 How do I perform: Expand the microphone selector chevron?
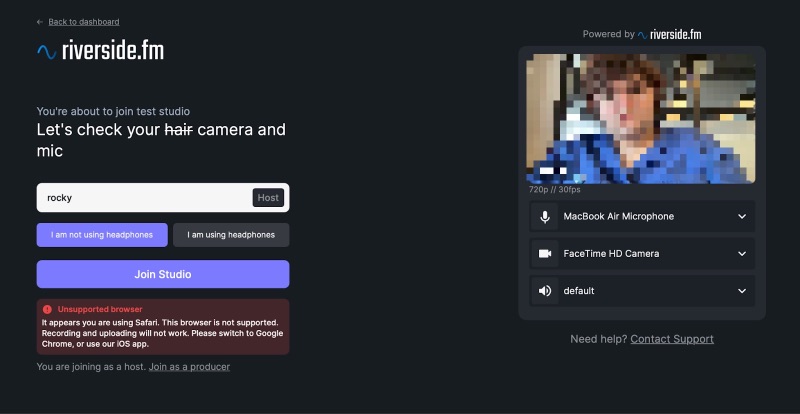[742, 216]
